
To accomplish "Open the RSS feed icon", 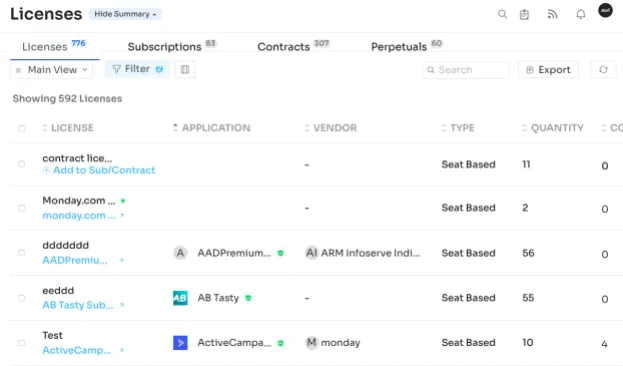I will 552,14.
